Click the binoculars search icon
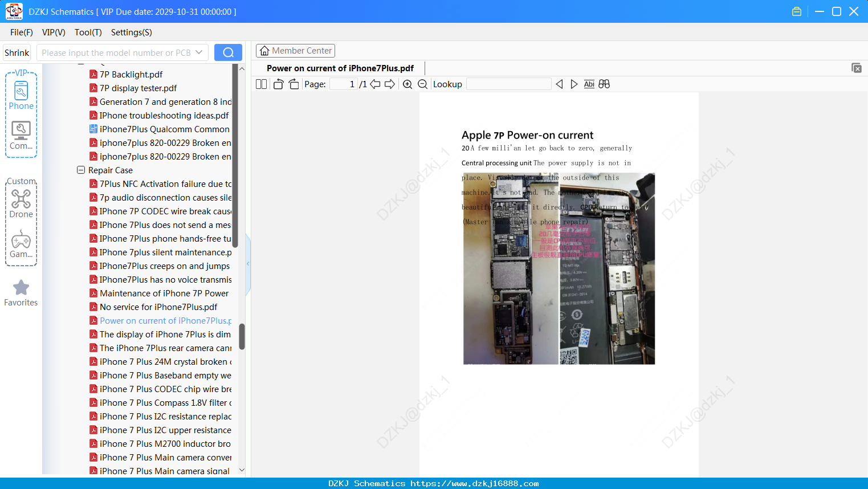 [604, 84]
